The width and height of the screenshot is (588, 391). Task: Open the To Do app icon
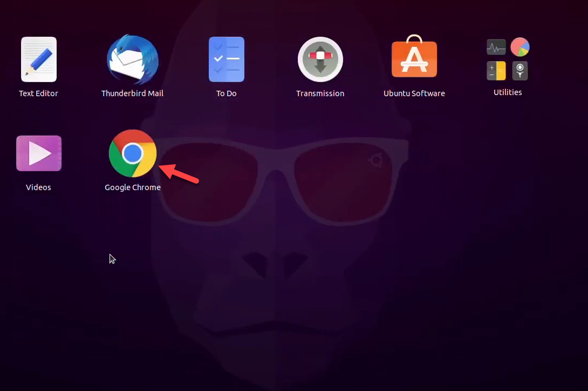(227, 59)
